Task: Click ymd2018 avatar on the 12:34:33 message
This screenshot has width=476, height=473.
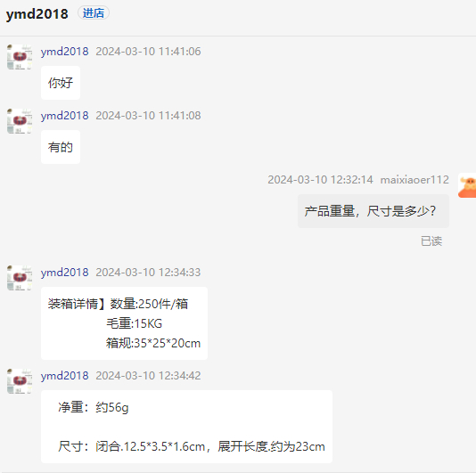Action: click(20, 278)
